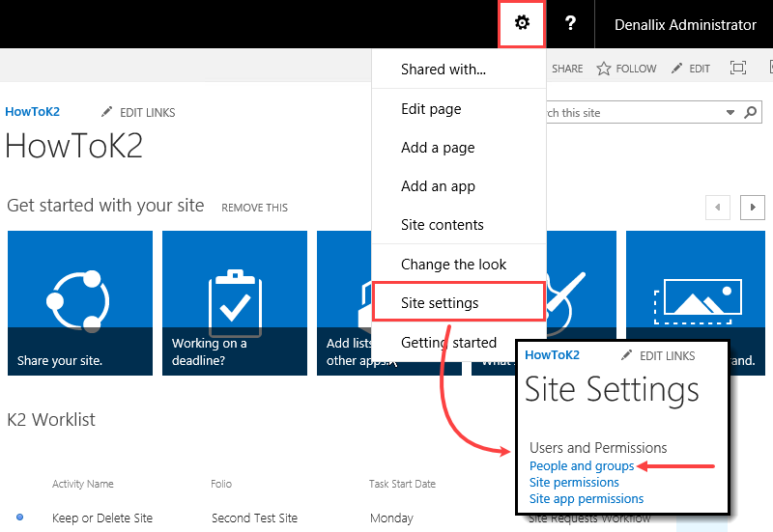Image resolution: width=773 pixels, height=532 pixels.
Task: Open the settings gear menu
Action: 522,23
